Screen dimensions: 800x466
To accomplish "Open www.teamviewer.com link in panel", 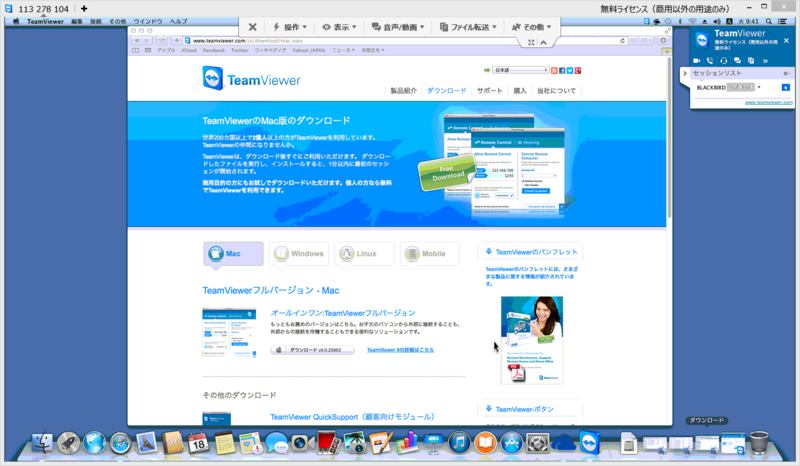I will (x=768, y=103).
